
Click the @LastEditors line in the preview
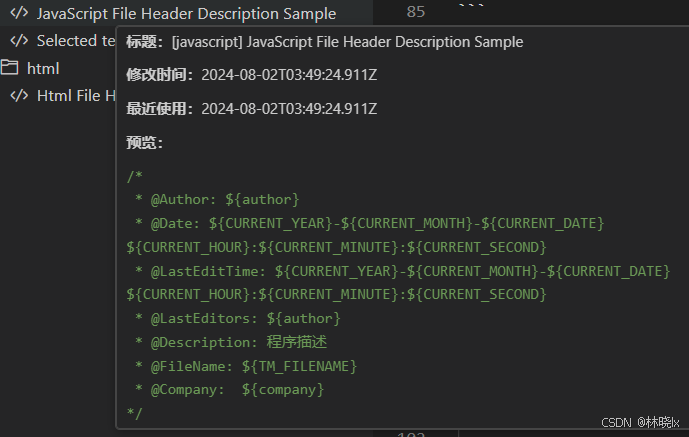(238, 318)
